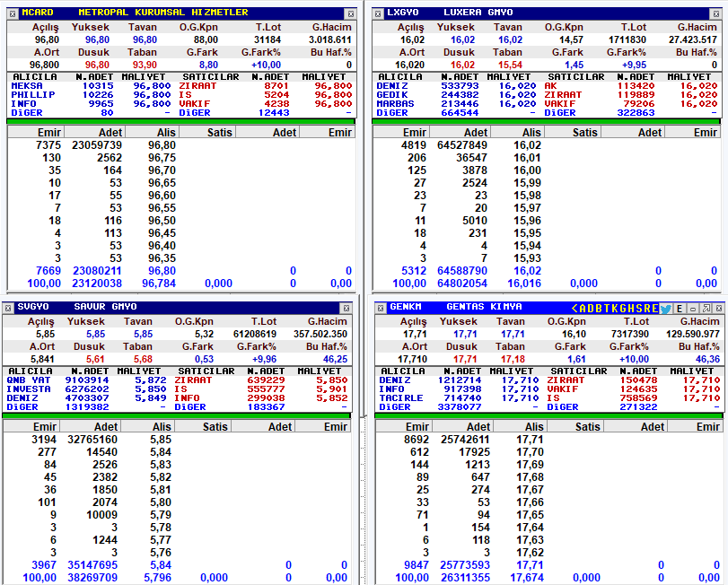This screenshot has height=585, width=728.
Task: Select buyer QNB YAT in SVGYO panel
Action: coord(29,380)
